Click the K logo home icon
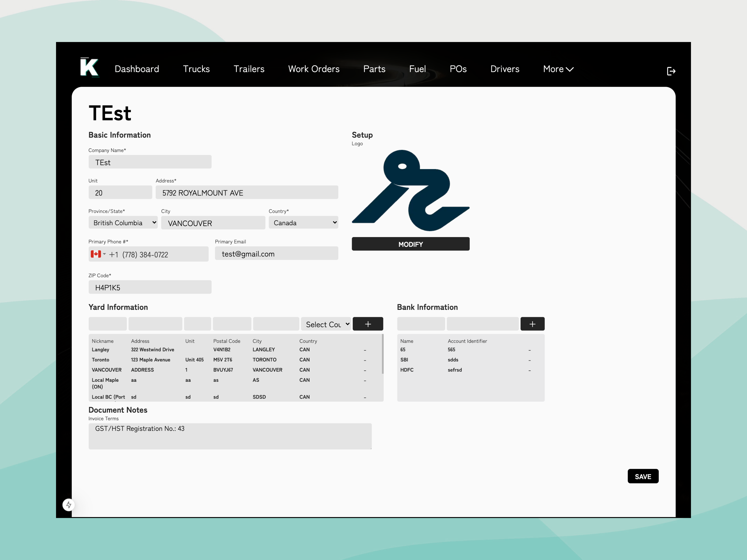 (x=89, y=67)
